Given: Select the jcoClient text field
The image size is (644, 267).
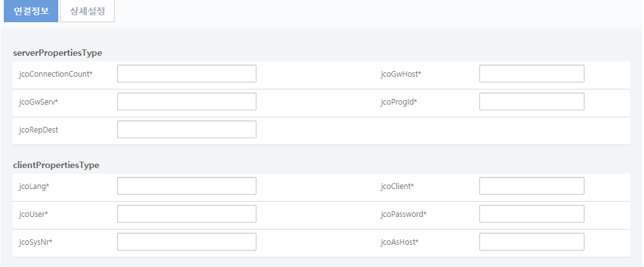Looking at the screenshot, I should (x=531, y=186).
